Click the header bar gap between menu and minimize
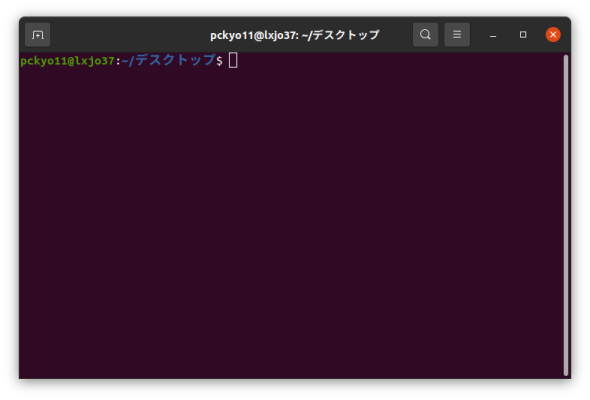Image resolution: width=590 pixels, height=400 pixels. [477, 35]
